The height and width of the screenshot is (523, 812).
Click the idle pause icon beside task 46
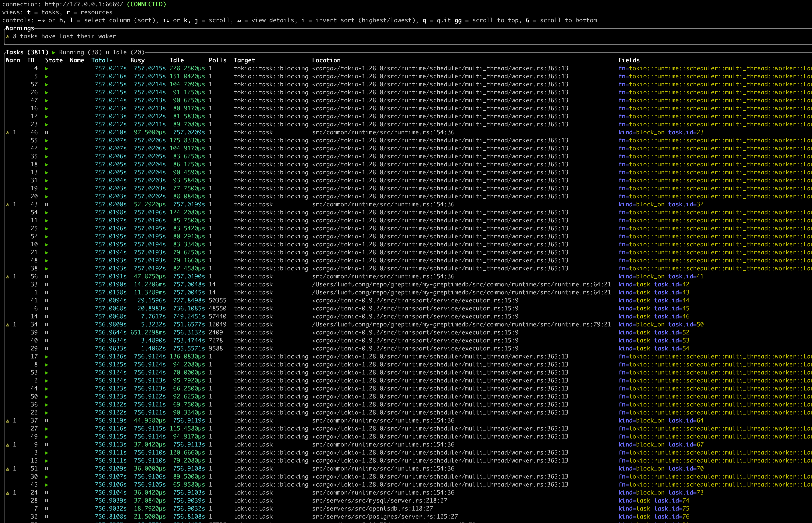(47, 132)
